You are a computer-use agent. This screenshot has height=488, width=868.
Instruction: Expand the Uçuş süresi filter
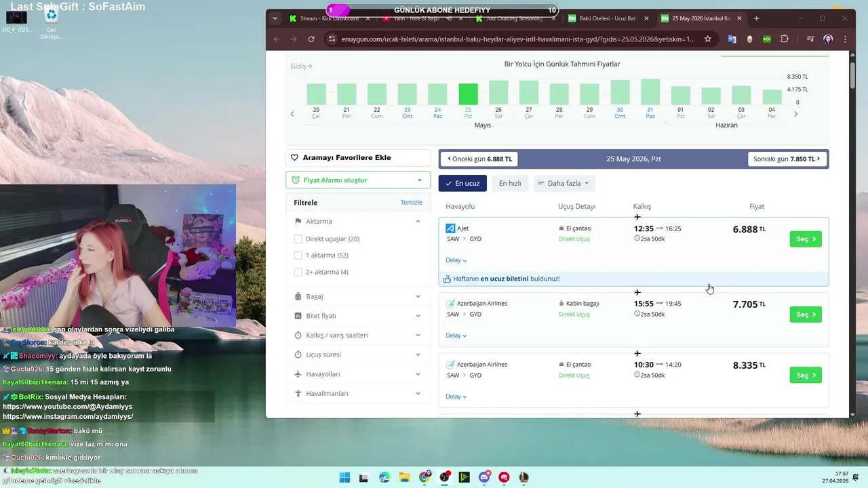click(357, 354)
